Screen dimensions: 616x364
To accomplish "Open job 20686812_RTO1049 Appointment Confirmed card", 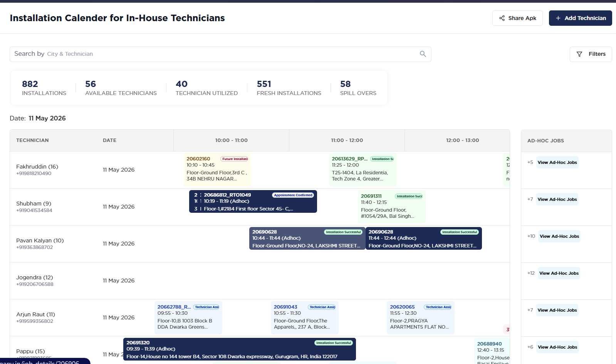I will pos(253,201).
